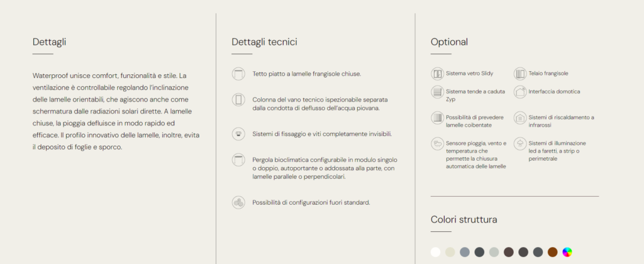Viewport: 644px width, 264px height.
Task: Click the illuminazione led icon
Action: (x=520, y=144)
